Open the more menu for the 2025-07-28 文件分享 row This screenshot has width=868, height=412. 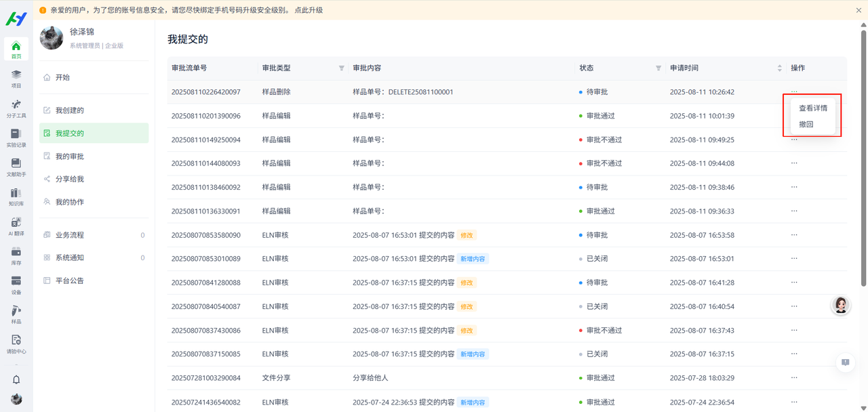click(x=794, y=378)
